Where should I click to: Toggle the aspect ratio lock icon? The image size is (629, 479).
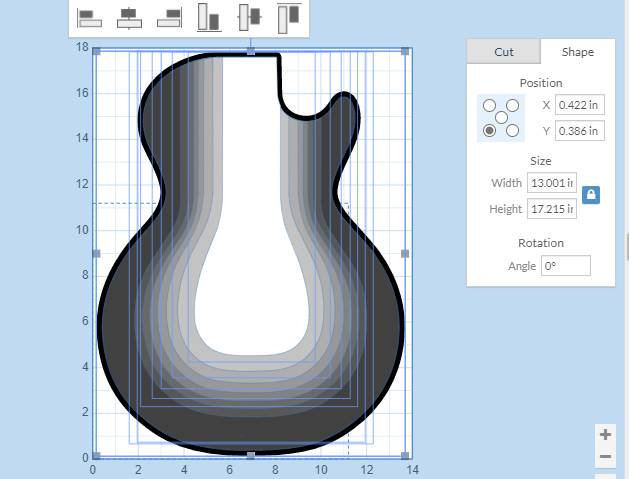[591, 195]
